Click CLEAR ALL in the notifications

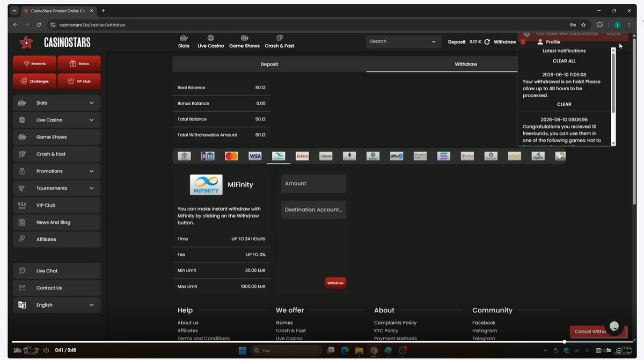[564, 61]
